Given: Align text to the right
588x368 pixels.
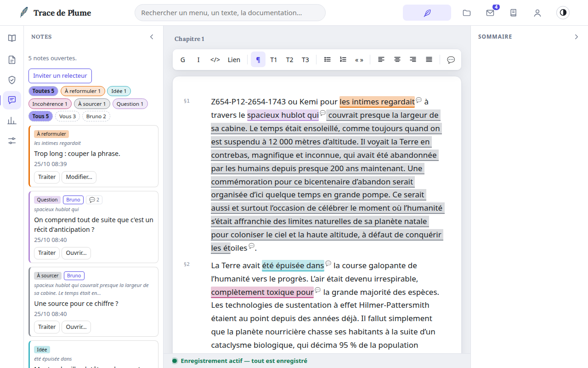Looking at the screenshot, I should pos(413,59).
